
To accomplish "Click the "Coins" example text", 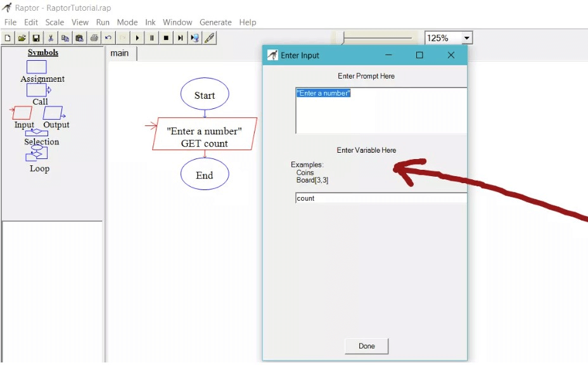I will click(305, 172).
